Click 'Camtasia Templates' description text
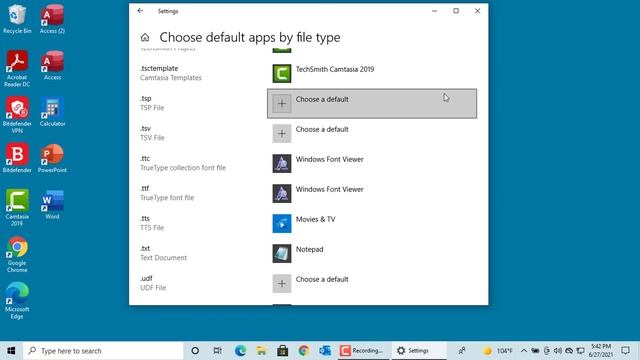Screen dimensions: 640x360 pyautogui.click(x=171, y=78)
